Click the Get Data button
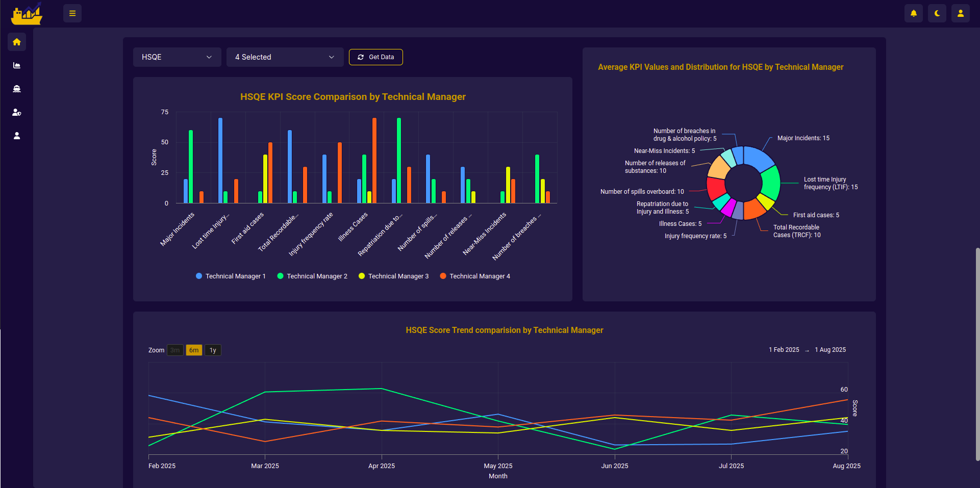This screenshot has width=980, height=488. pyautogui.click(x=375, y=57)
